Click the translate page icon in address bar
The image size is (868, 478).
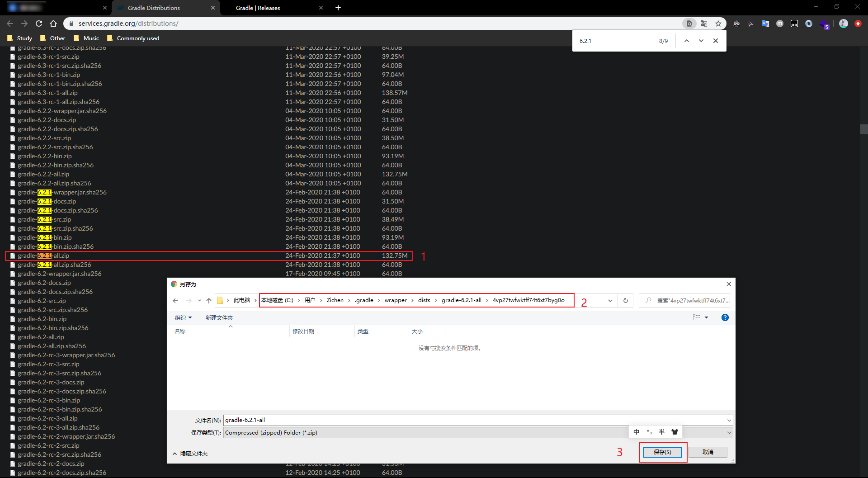pyautogui.click(x=704, y=24)
